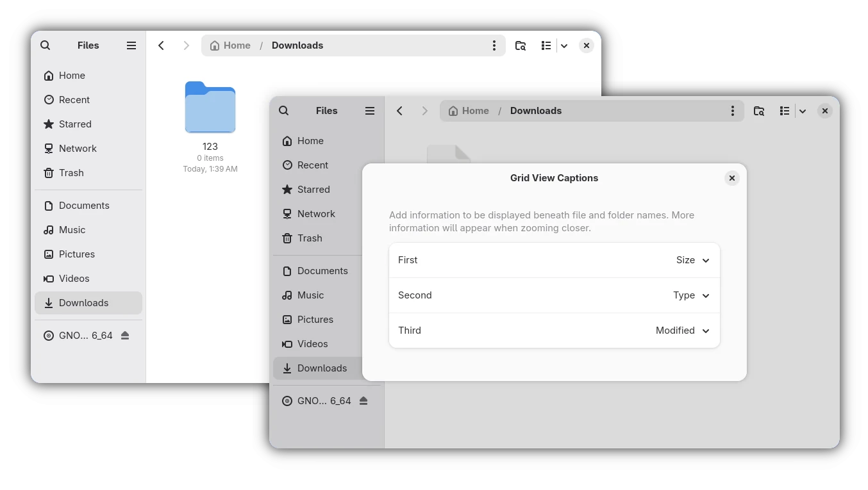Expand the First caption Size dropdown
868x490 pixels.
click(692, 260)
